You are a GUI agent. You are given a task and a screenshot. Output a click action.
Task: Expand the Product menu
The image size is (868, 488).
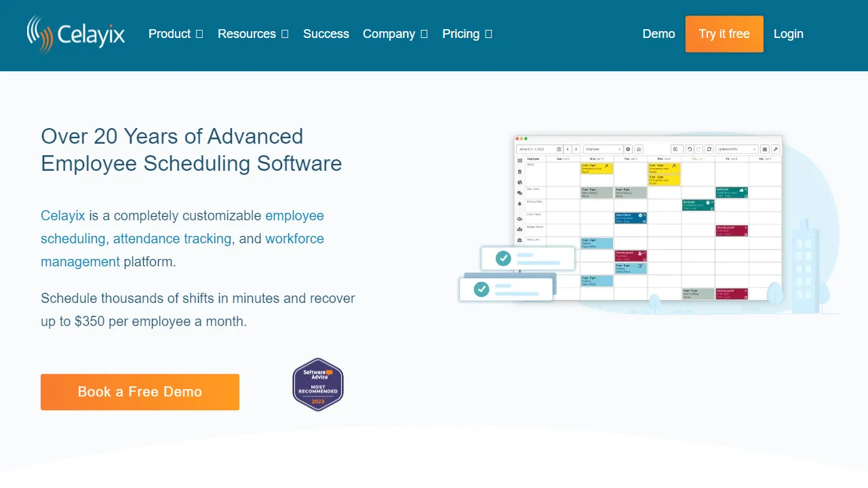pyautogui.click(x=176, y=34)
